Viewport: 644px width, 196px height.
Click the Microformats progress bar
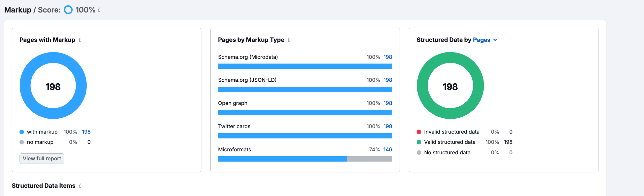[305, 159]
